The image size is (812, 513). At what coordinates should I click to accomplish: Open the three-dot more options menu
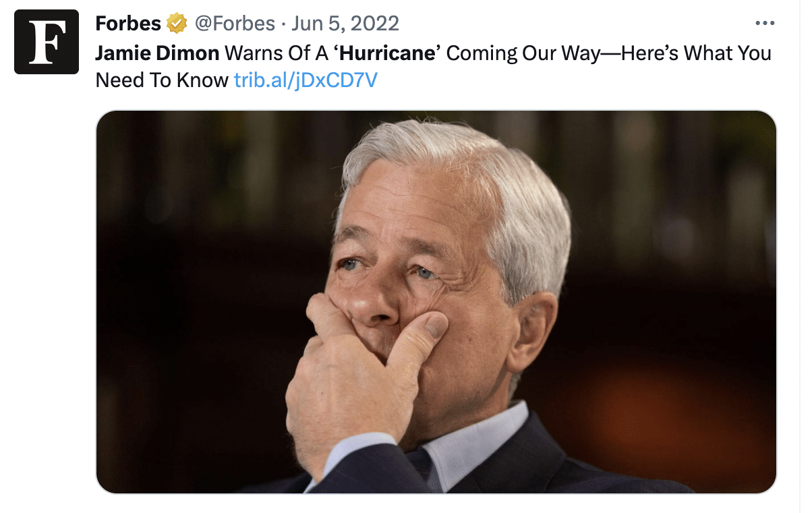point(765,24)
